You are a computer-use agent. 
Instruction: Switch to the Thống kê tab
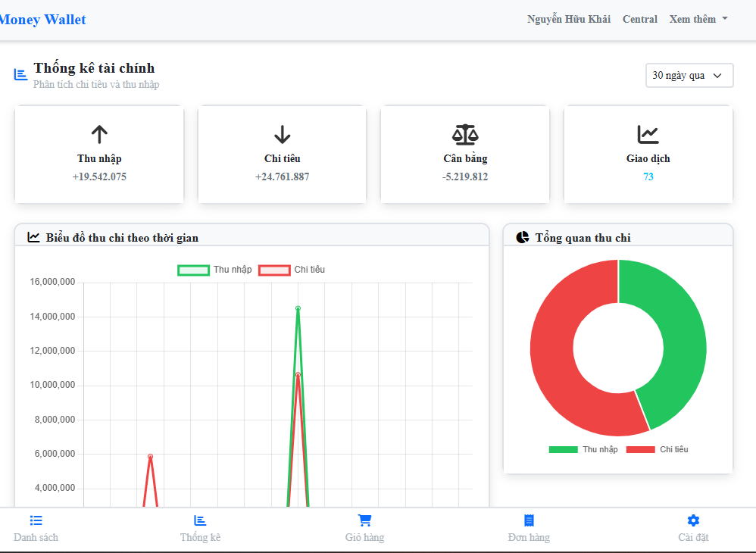200,528
